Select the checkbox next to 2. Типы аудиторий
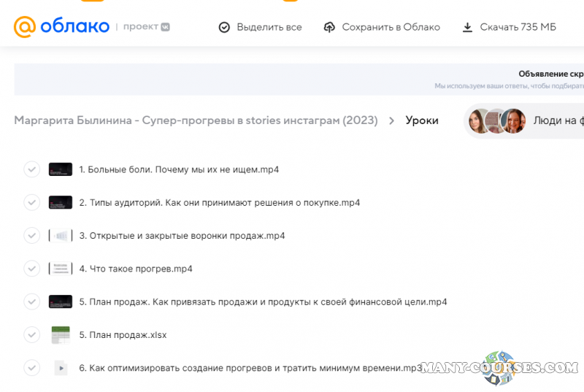 pyautogui.click(x=31, y=202)
